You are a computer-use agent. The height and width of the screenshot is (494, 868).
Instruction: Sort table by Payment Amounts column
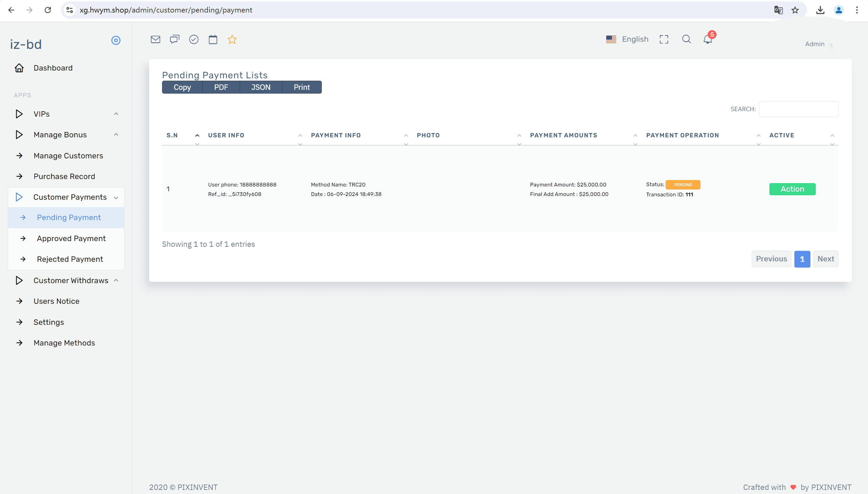[584, 135]
